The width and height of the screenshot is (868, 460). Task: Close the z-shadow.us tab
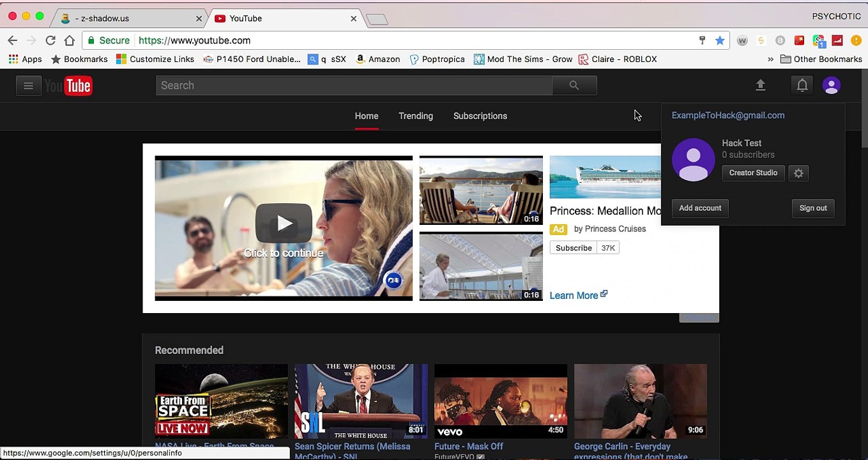pos(199,19)
